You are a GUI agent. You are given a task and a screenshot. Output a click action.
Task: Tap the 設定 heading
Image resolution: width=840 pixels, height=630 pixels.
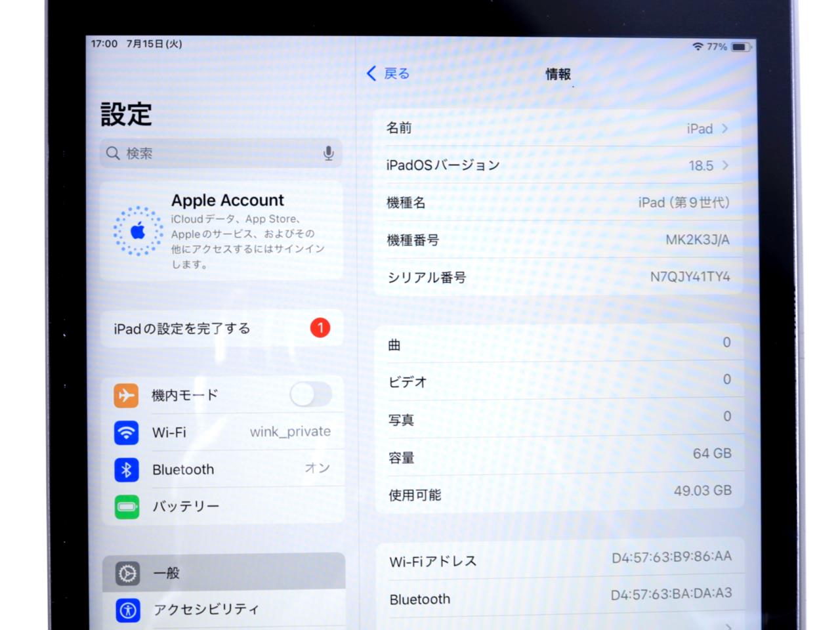pyautogui.click(x=126, y=114)
